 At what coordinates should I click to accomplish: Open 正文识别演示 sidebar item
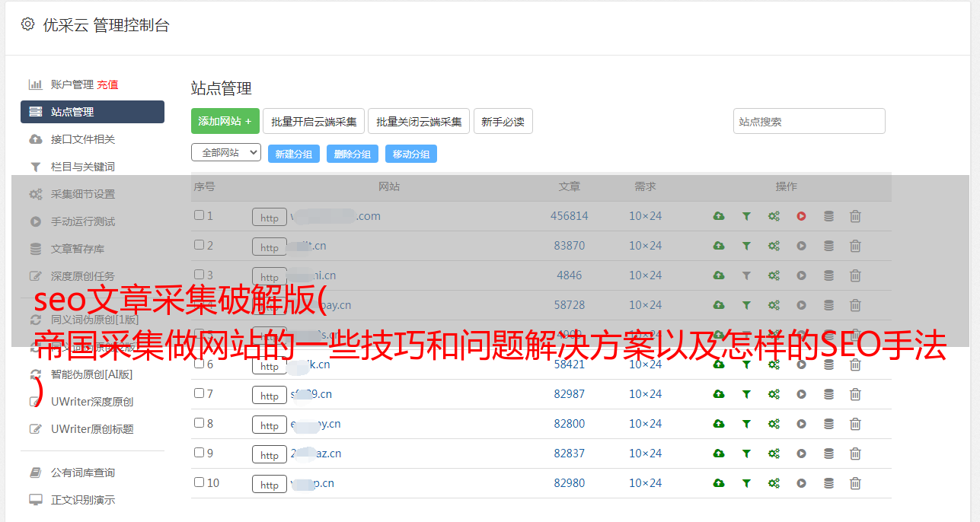[x=83, y=501]
